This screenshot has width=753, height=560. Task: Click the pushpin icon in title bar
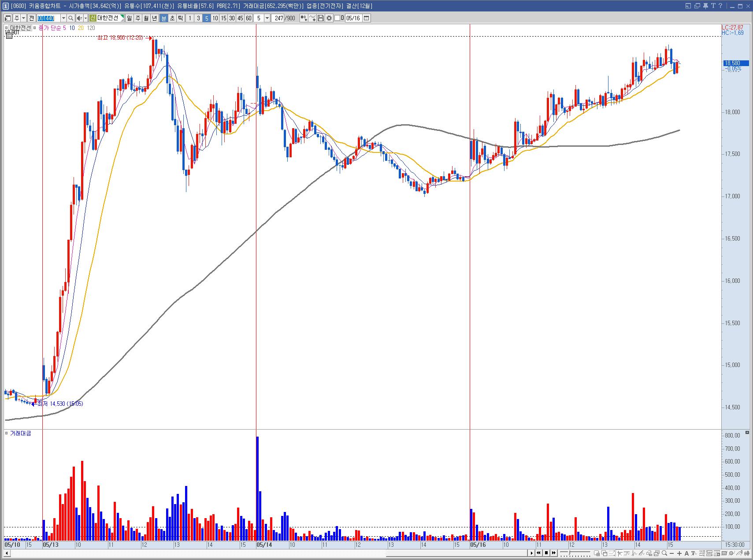(x=705, y=6)
